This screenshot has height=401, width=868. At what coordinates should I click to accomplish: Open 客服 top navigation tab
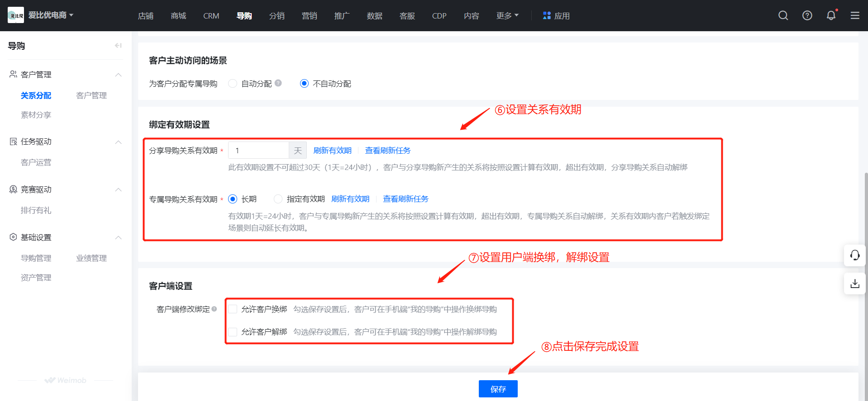(x=407, y=16)
